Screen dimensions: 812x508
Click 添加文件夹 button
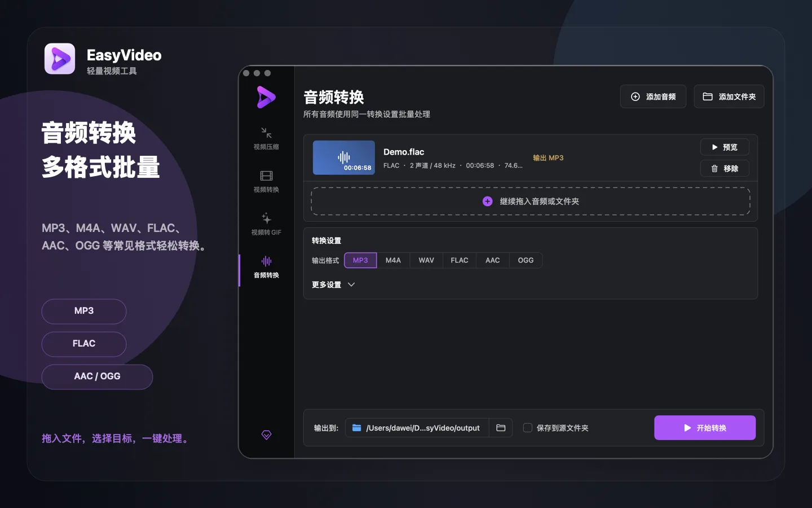pos(729,97)
